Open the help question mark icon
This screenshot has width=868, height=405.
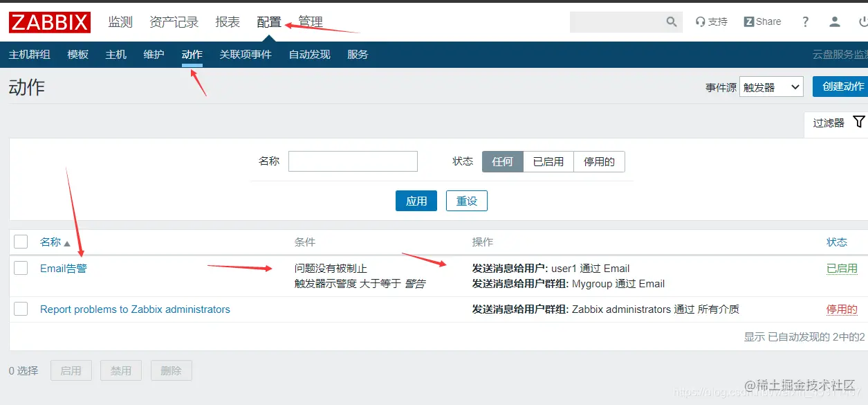805,22
